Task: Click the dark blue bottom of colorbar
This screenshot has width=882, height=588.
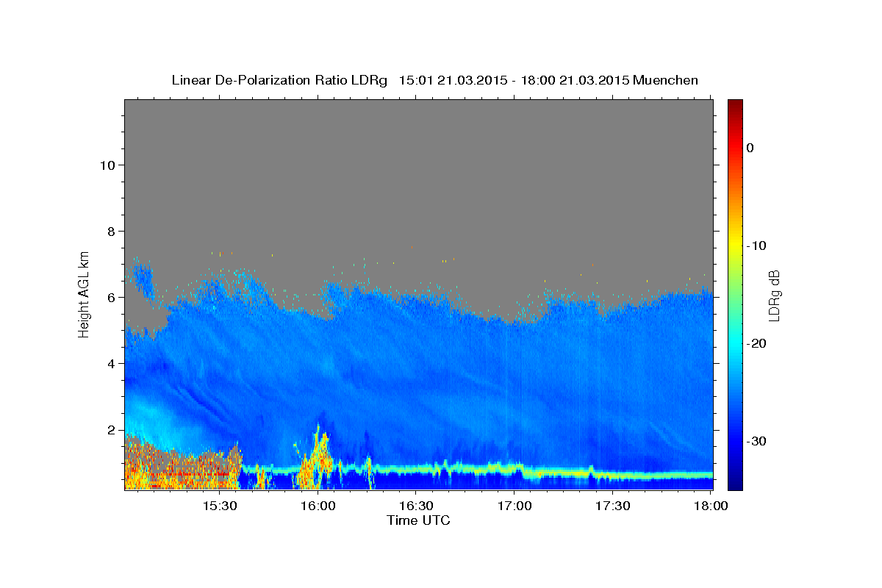Action: [x=735, y=481]
